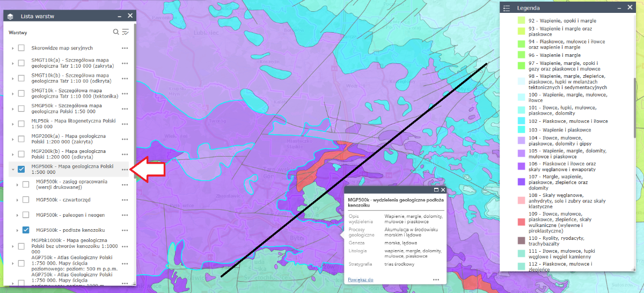The width and height of the screenshot is (644, 293).
Task: Click legend swatch 109 red color
Action: (521, 222)
